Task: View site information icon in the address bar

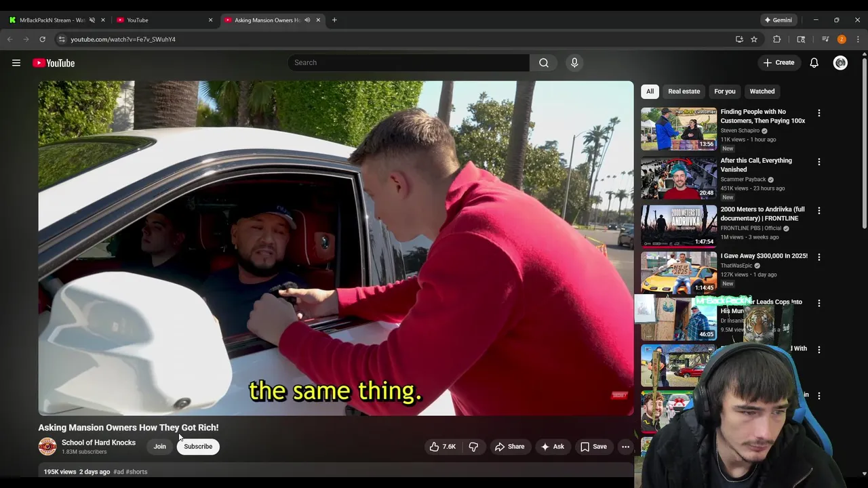Action: click(62, 39)
